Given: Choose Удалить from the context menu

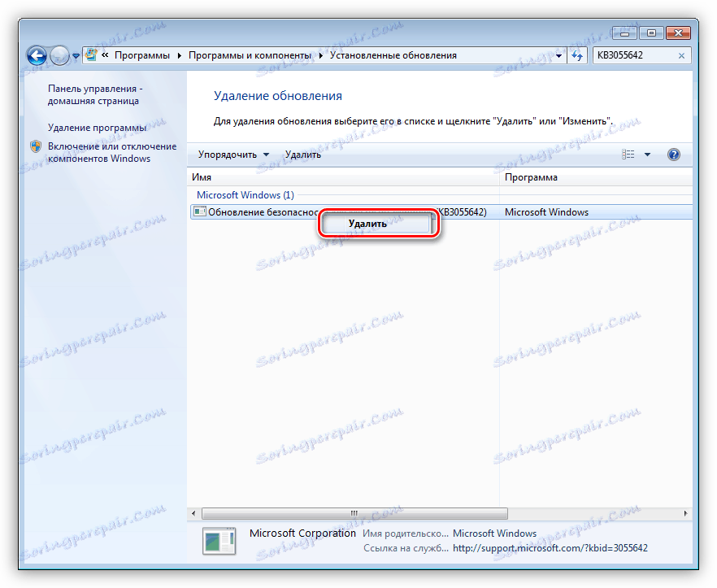Looking at the screenshot, I should [x=377, y=224].
